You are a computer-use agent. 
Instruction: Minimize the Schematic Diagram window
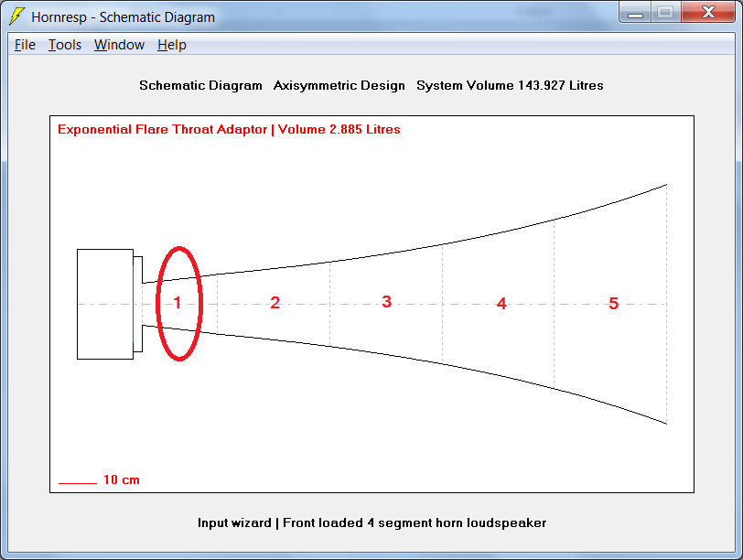coord(635,13)
